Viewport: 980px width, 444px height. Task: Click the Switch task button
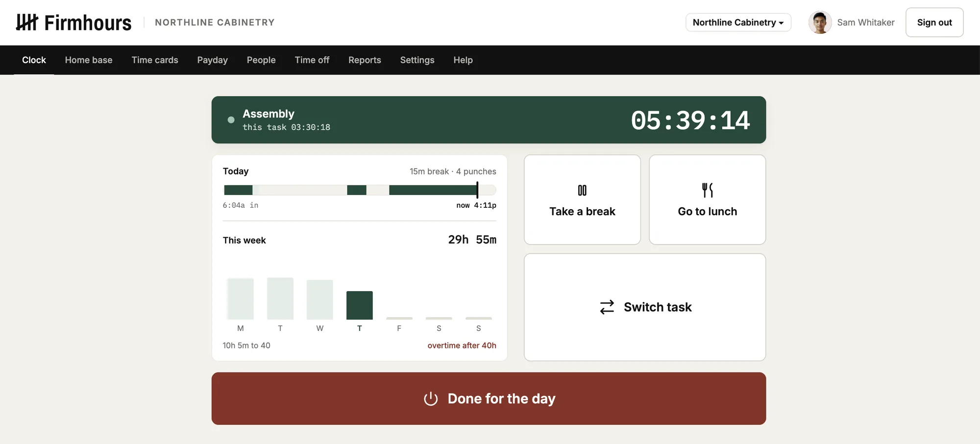tap(645, 307)
